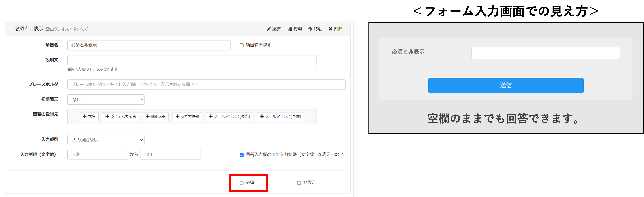Check 項目名を隠す to hide field name
The image size is (644, 197).
[x=242, y=45]
